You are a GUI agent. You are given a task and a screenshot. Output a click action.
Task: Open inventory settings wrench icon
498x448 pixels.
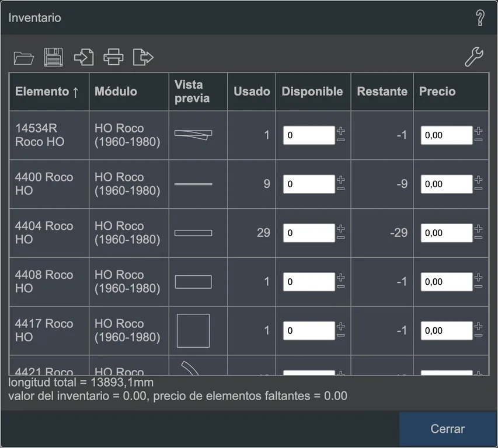tap(474, 57)
